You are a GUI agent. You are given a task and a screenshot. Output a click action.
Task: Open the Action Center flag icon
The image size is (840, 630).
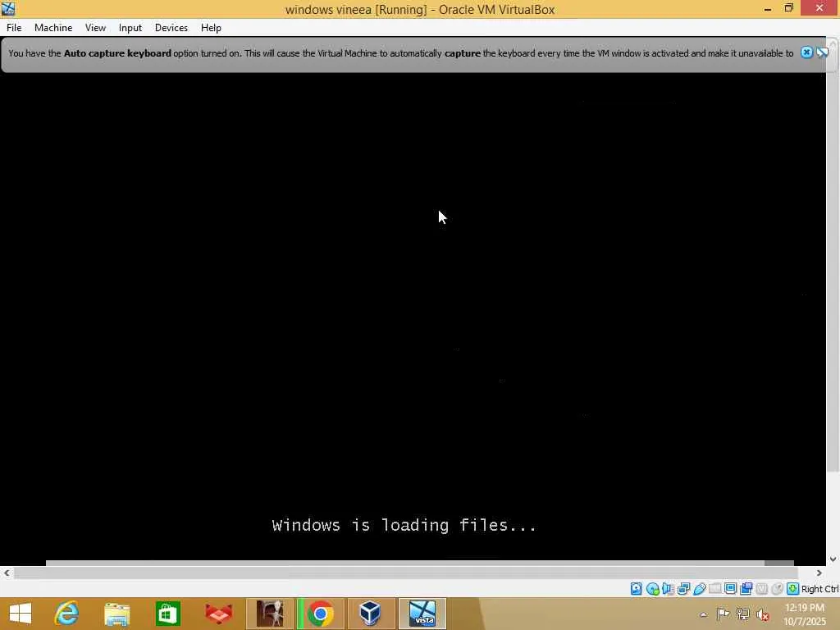[723, 614]
